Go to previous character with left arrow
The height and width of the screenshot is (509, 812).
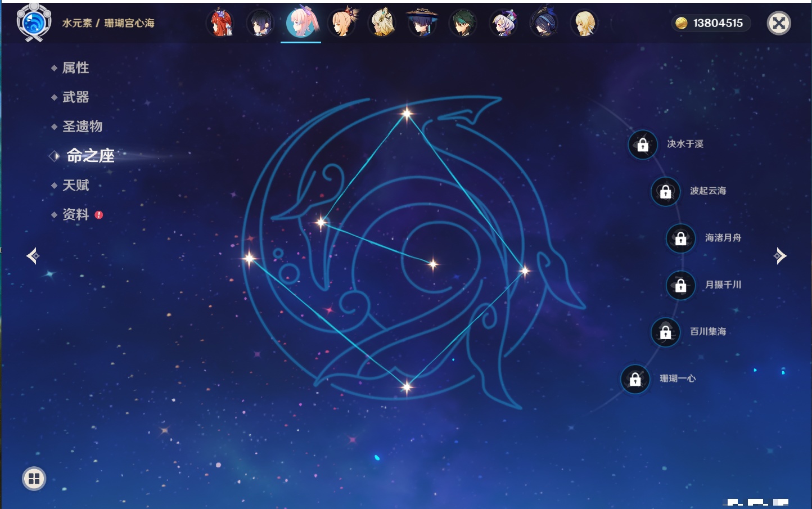point(33,256)
